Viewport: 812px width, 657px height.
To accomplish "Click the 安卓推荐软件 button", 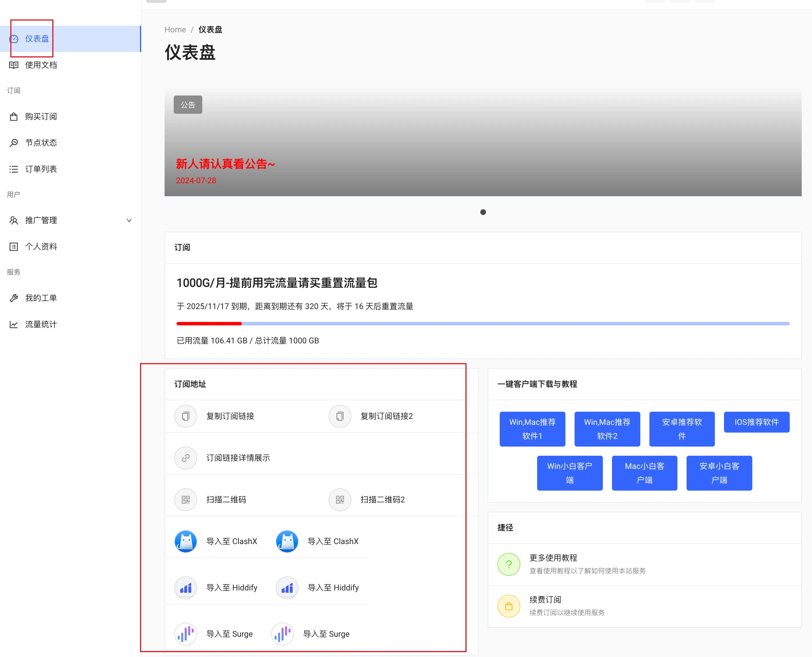I will (x=682, y=429).
